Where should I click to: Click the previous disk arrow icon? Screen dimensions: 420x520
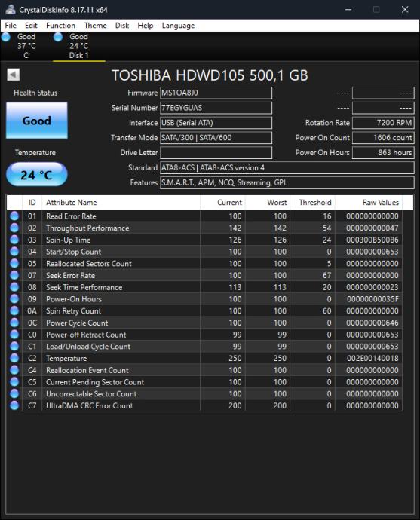pyautogui.click(x=14, y=75)
